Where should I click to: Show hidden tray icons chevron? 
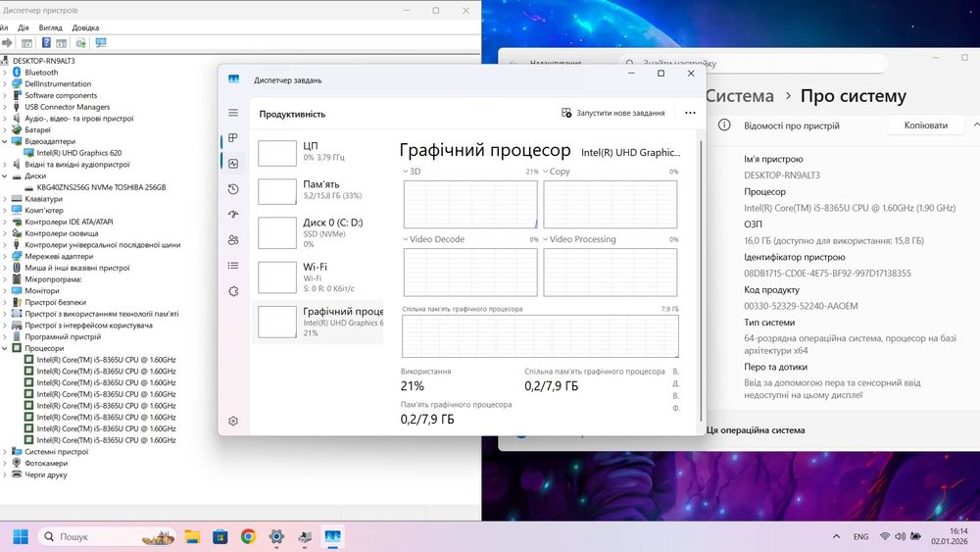click(x=836, y=536)
